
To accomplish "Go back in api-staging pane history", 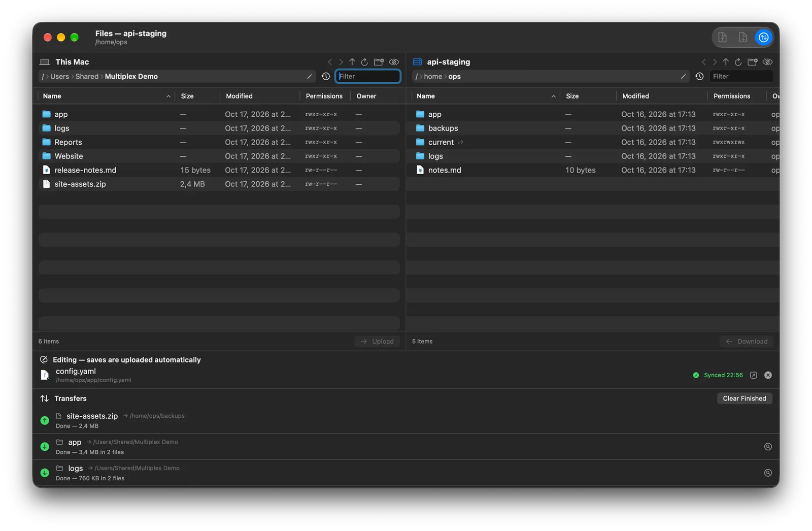I will point(703,62).
